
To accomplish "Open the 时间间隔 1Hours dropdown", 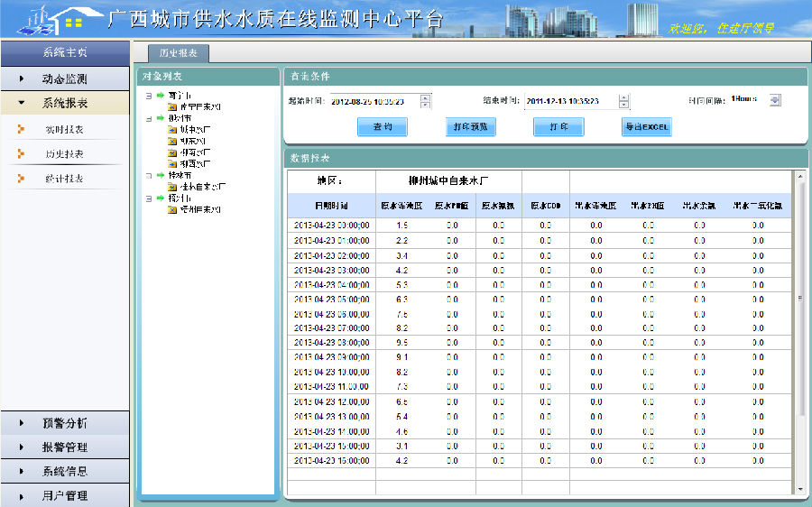I will (774, 100).
